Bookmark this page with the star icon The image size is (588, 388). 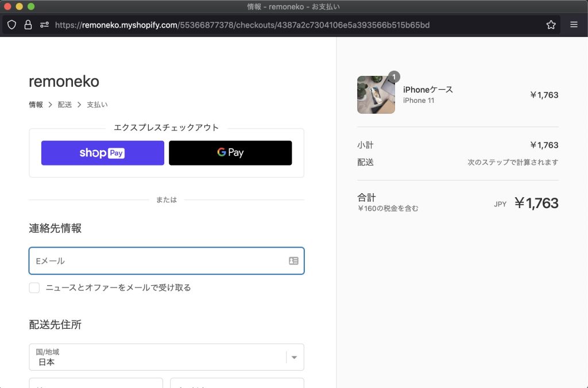coord(551,25)
